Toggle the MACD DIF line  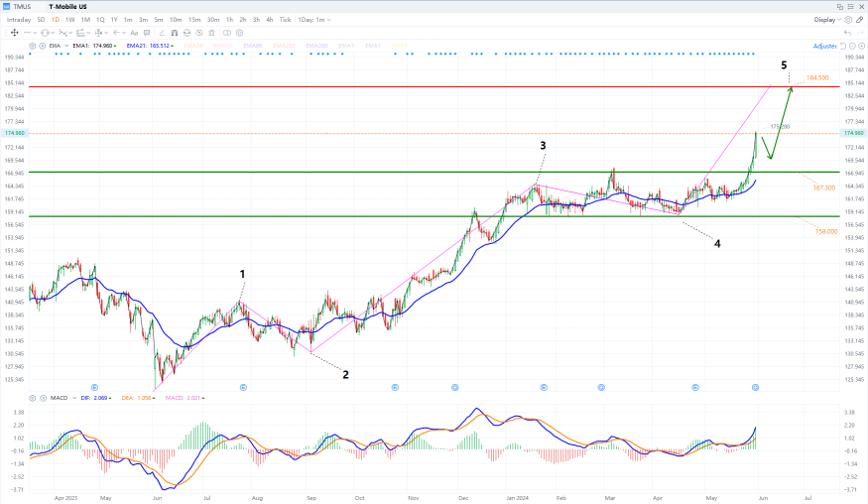coord(96,398)
